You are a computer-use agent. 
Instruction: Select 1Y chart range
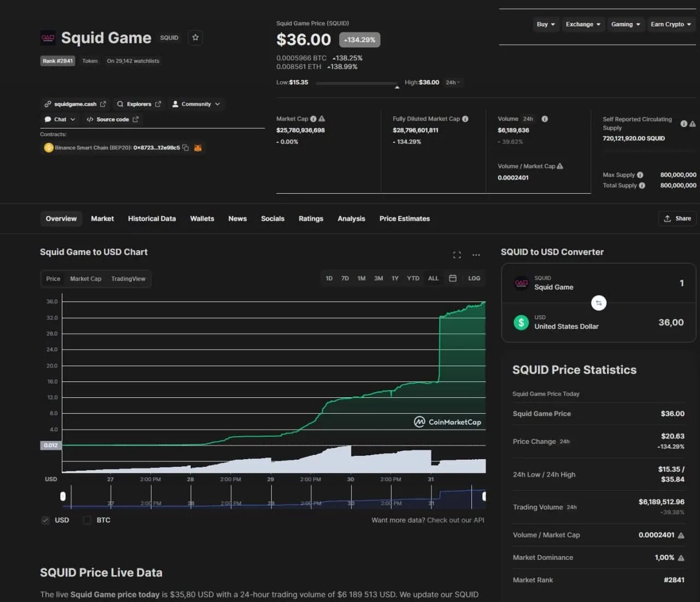tap(395, 279)
